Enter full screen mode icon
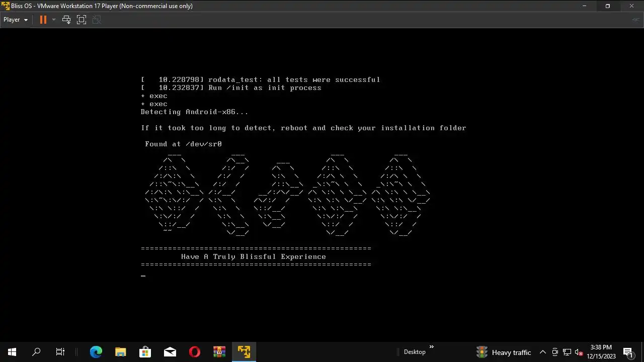This screenshot has width=644, height=362. point(82,20)
